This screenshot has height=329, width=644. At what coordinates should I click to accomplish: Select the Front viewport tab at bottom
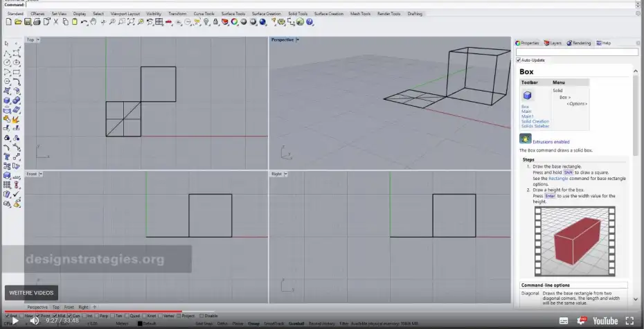(x=69, y=308)
